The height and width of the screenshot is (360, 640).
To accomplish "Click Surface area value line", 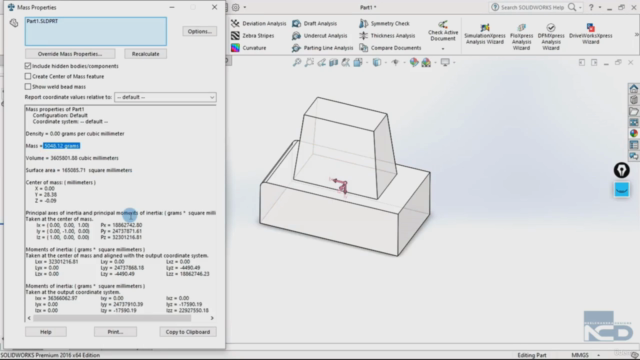I will click(79, 170).
